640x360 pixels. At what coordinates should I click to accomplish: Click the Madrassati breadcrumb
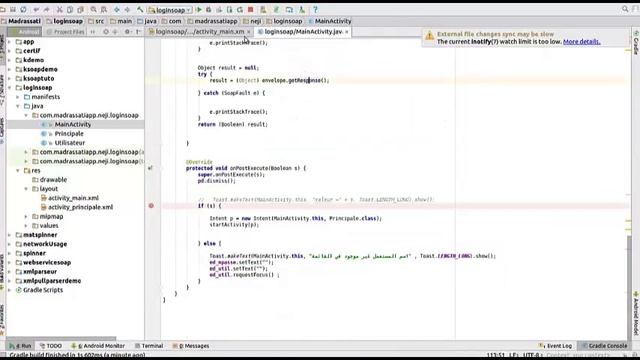pos(21,21)
